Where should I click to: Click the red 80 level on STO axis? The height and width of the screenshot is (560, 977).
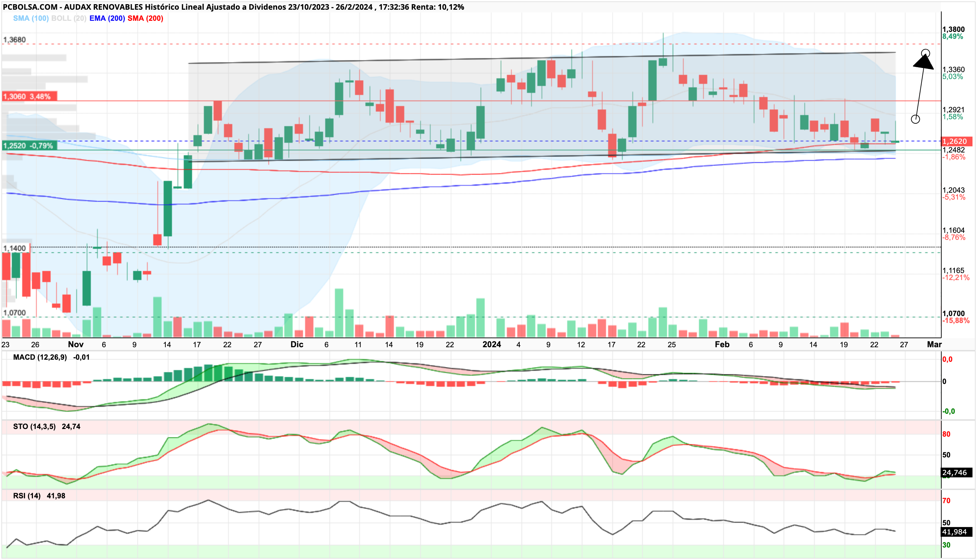coord(946,434)
